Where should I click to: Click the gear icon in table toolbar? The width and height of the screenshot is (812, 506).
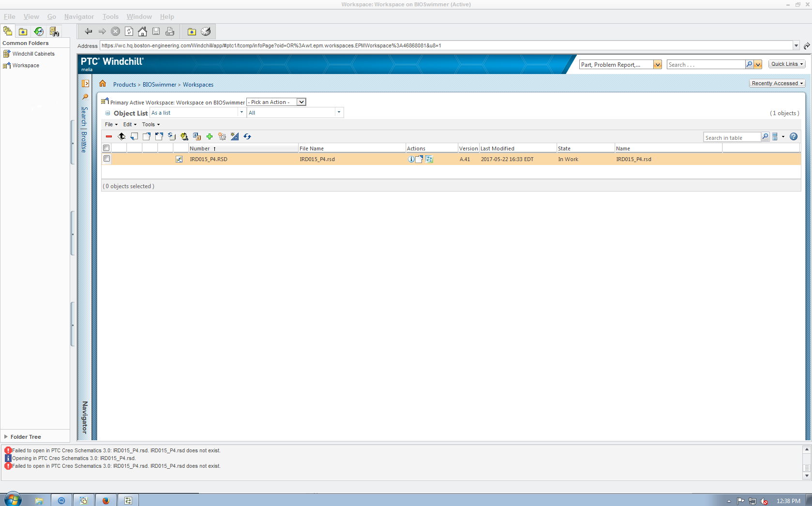click(222, 136)
